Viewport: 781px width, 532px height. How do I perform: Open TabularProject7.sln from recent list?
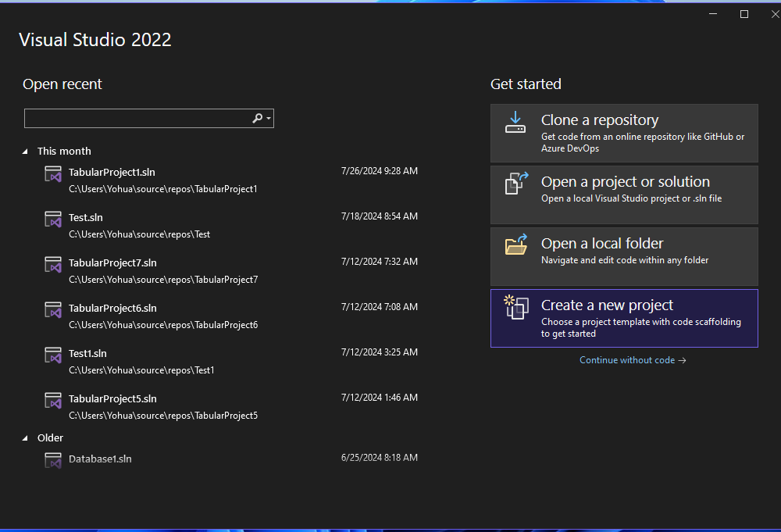231,270
